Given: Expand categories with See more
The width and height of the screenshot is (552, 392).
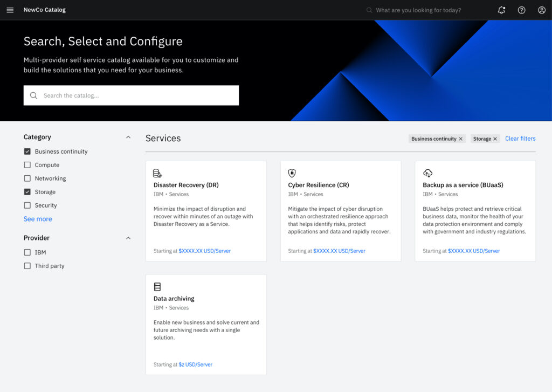Looking at the screenshot, I should coord(38,219).
